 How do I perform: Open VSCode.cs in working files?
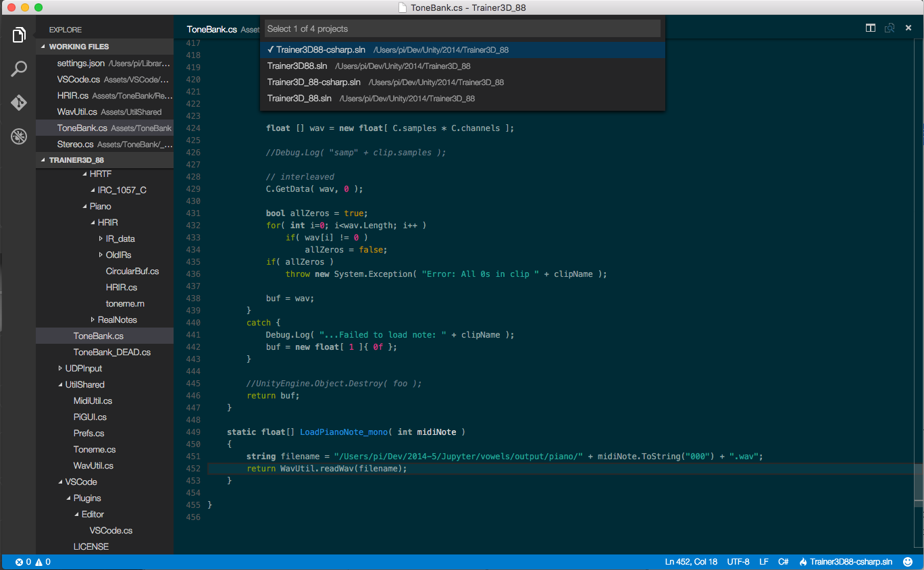point(105,80)
